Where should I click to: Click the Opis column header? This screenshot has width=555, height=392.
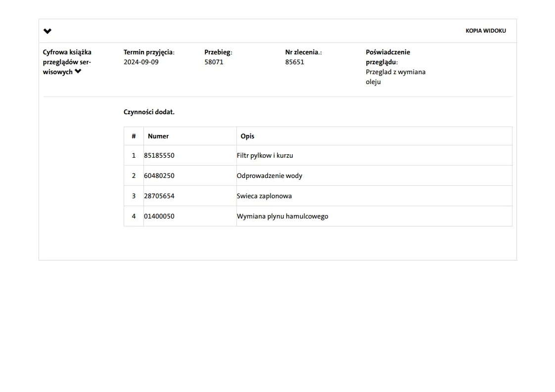247,136
